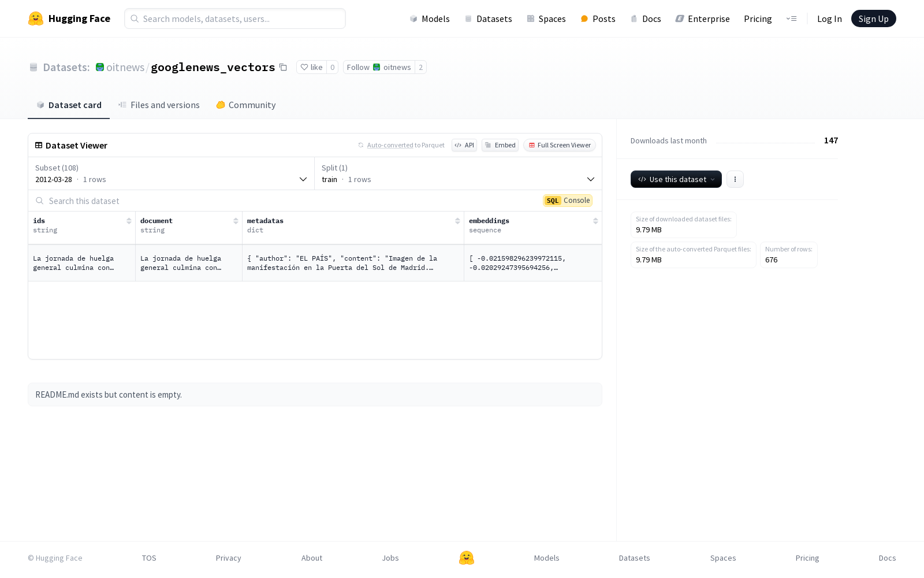Open more options next to Use this dataset
The width and height of the screenshot is (924, 578).
coord(735,179)
